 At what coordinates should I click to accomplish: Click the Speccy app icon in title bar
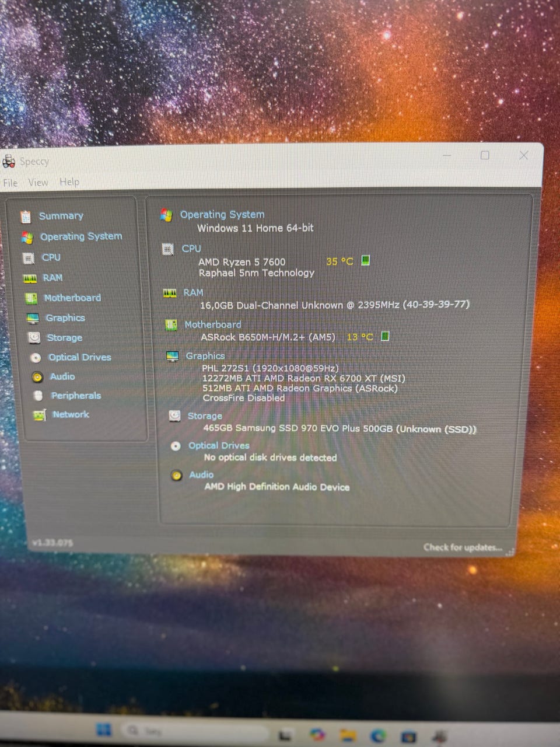pyautogui.click(x=9, y=161)
